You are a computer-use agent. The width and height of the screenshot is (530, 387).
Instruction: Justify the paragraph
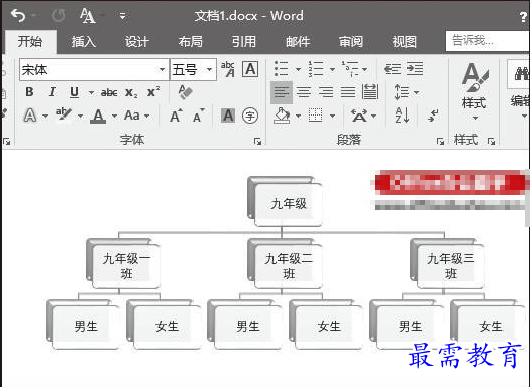[348, 92]
